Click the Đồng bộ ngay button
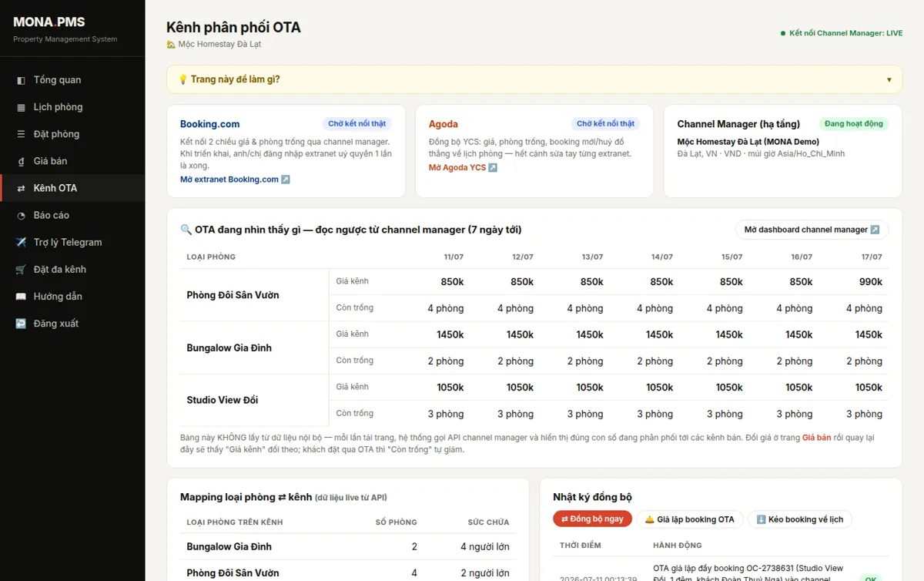924x581 pixels. [592, 519]
